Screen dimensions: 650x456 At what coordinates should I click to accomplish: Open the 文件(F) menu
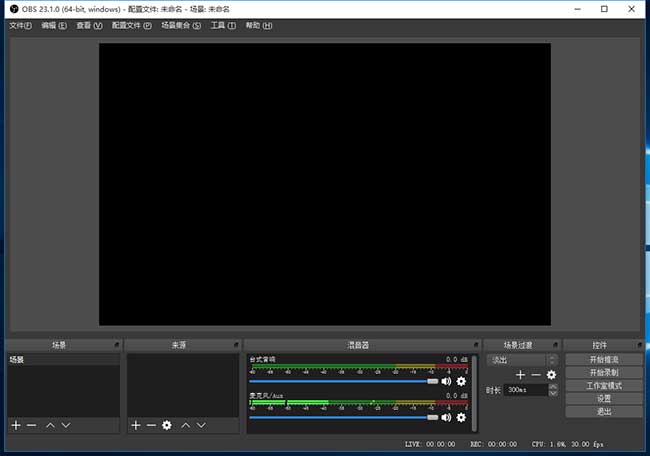coord(21,25)
